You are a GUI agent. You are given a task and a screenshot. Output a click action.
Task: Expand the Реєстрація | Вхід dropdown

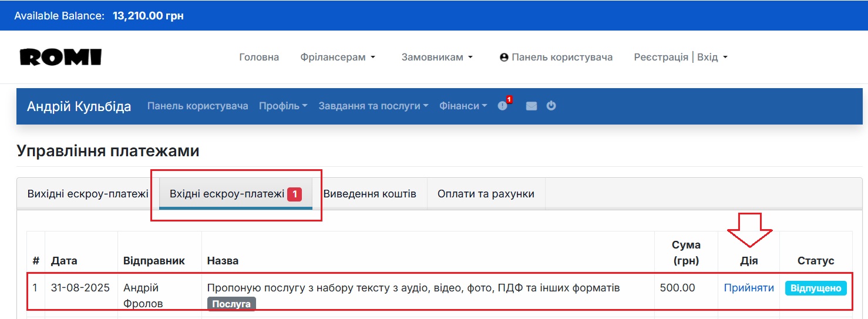(x=681, y=57)
